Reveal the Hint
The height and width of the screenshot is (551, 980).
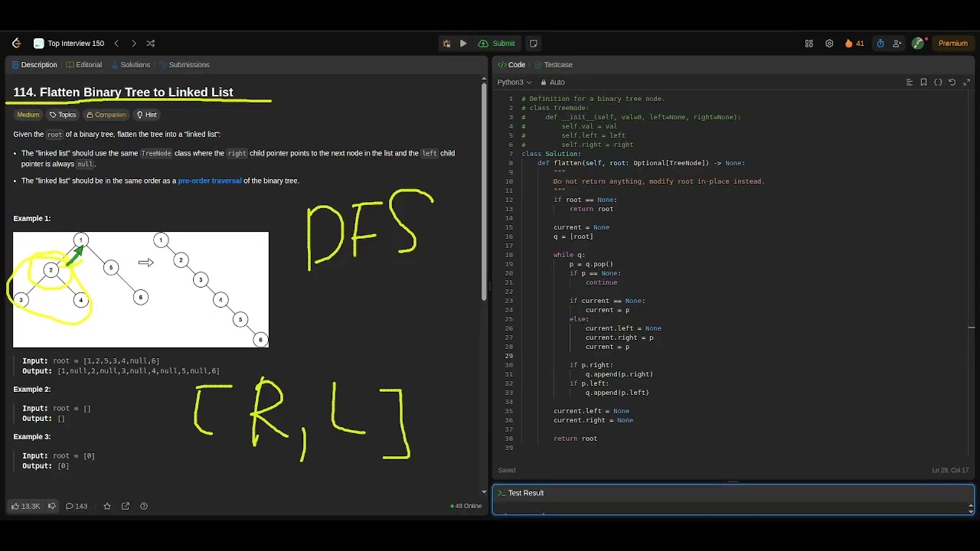pyautogui.click(x=146, y=115)
